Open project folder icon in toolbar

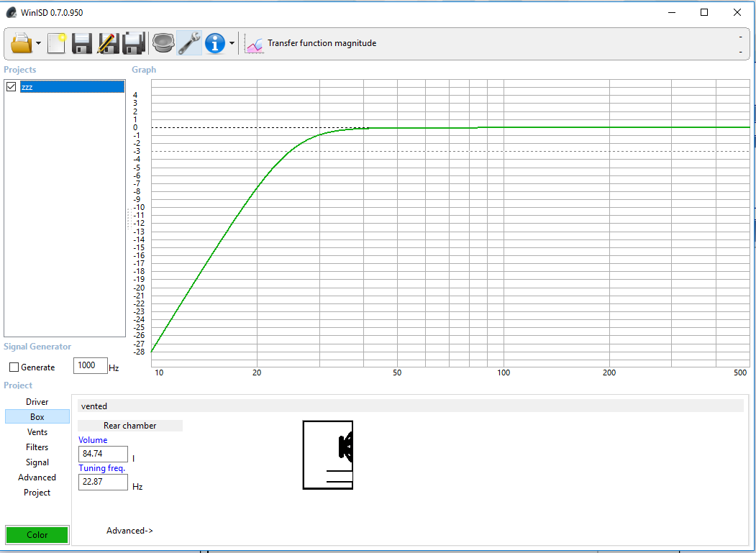(x=21, y=43)
